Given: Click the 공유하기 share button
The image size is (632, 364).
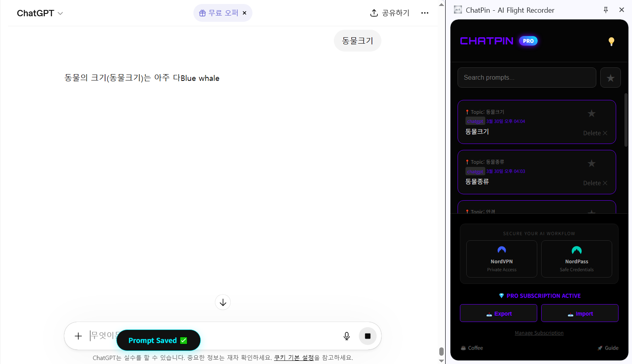Looking at the screenshot, I should (x=390, y=13).
